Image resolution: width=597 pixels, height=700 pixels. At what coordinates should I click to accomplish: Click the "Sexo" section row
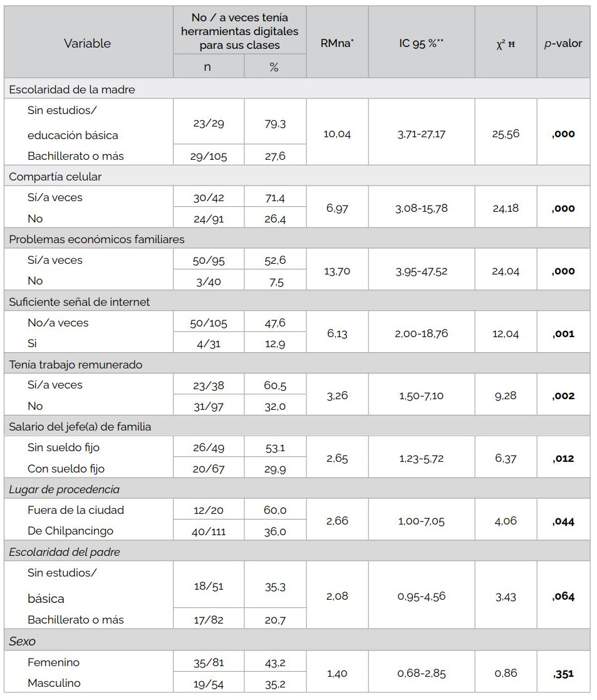click(22, 641)
